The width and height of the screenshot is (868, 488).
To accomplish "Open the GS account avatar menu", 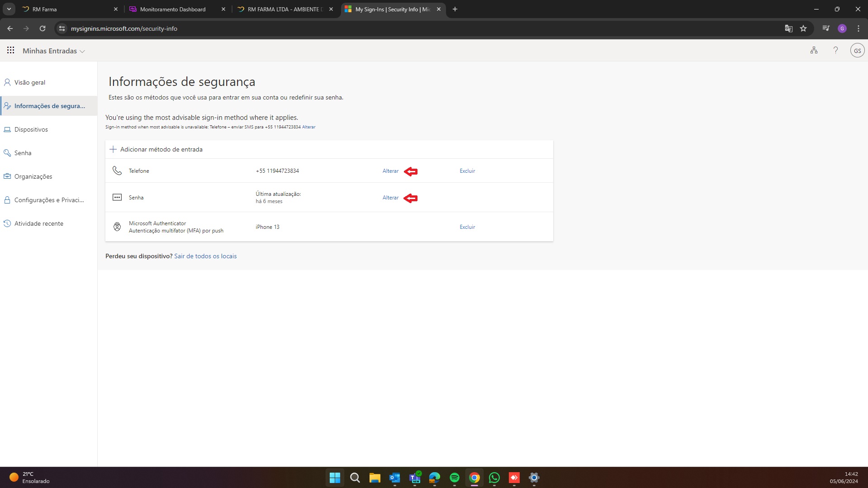I will (x=857, y=50).
